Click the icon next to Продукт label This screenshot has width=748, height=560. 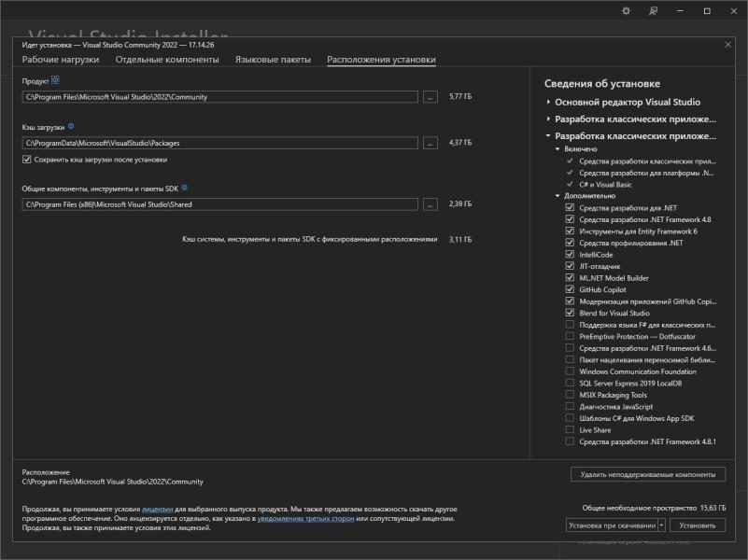(x=55, y=81)
